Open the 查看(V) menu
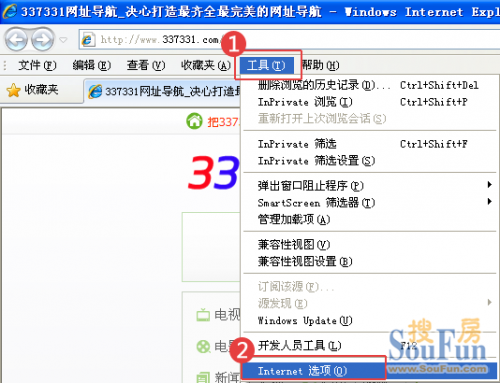The height and width of the screenshot is (383, 500). [x=146, y=65]
